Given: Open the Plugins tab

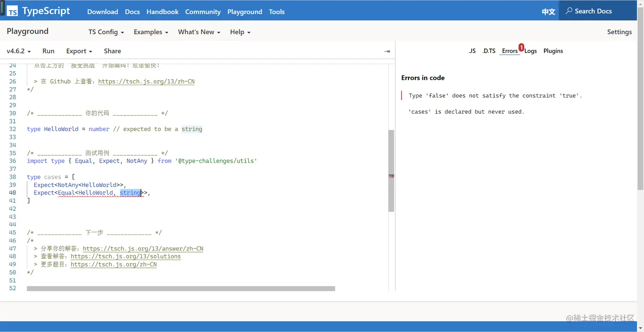Looking at the screenshot, I should 553,51.
